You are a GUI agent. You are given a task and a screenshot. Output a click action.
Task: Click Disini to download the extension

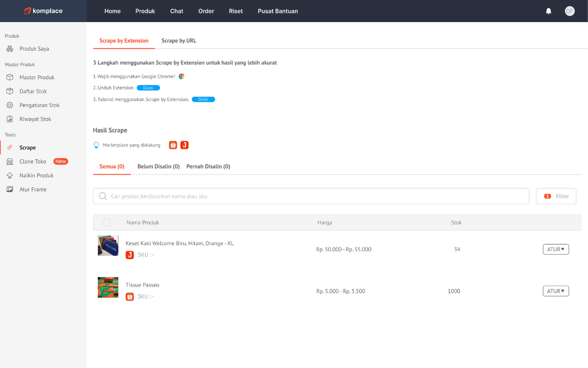[x=148, y=87]
